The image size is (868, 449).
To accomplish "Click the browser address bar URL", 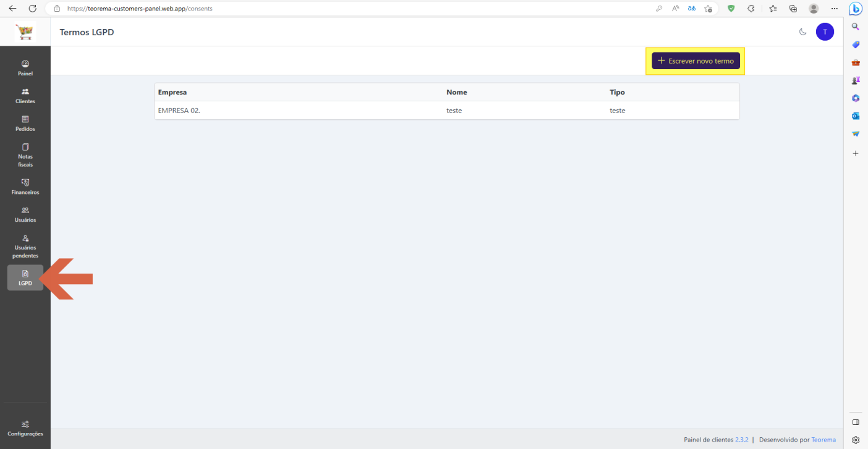I will pyautogui.click(x=140, y=9).
